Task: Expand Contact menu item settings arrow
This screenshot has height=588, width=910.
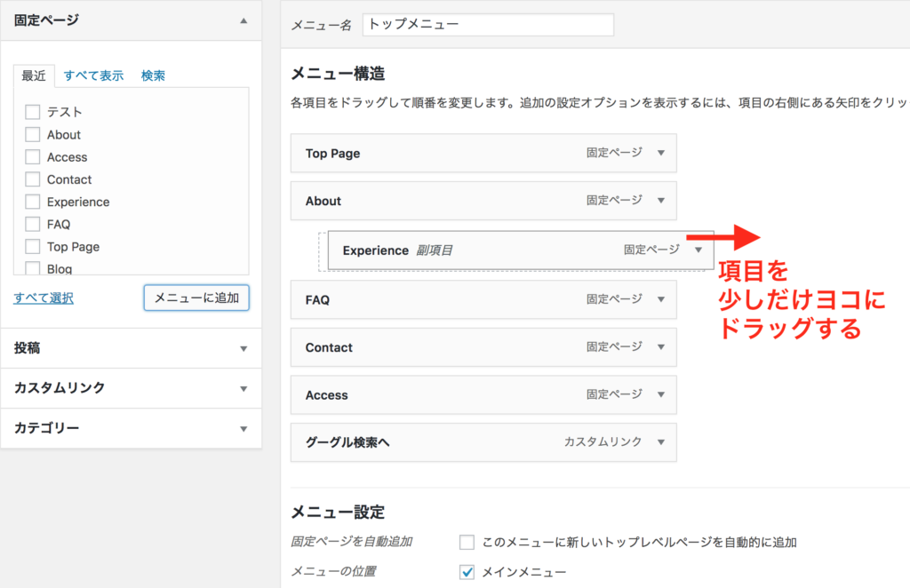Action: pos(660,347)
